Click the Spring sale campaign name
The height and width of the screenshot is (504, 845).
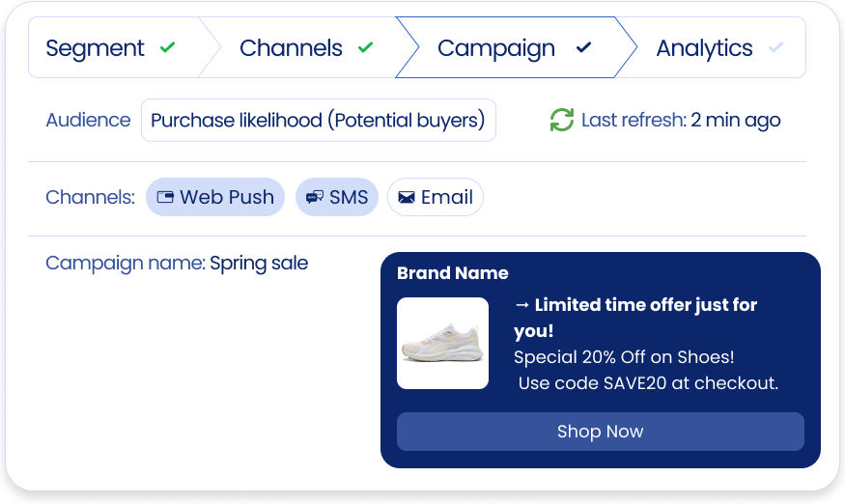pos(259,263)
